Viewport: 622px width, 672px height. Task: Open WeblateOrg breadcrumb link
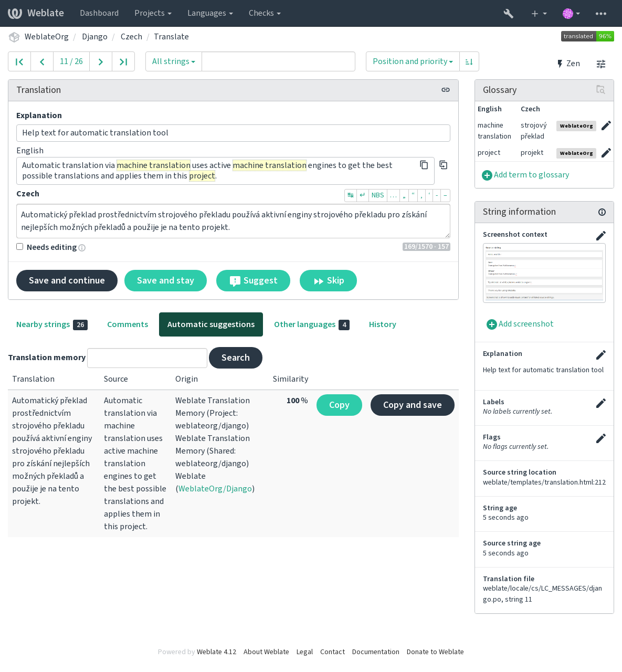(x=47, y=37)
